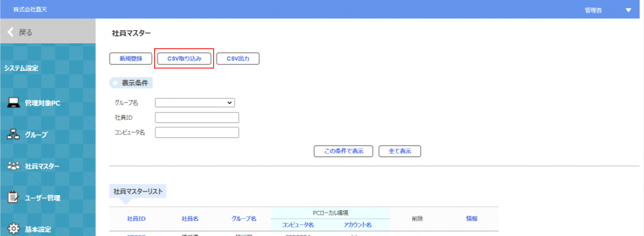Click the この条件で表示 button
644x236 pixels.
pyautogui.click(x=343, y=151)
